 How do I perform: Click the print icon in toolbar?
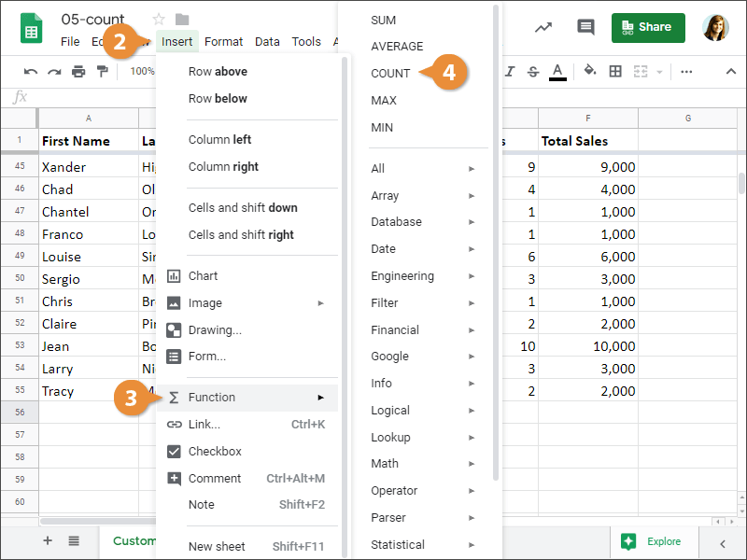[78, 72]
